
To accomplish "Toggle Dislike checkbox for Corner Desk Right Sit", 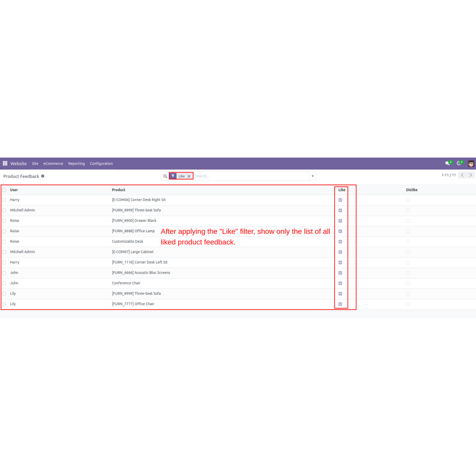I will (x=408, y=200).
